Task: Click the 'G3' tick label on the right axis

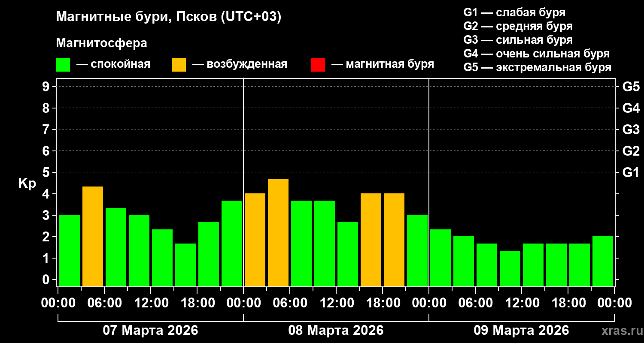Action: 631,129
